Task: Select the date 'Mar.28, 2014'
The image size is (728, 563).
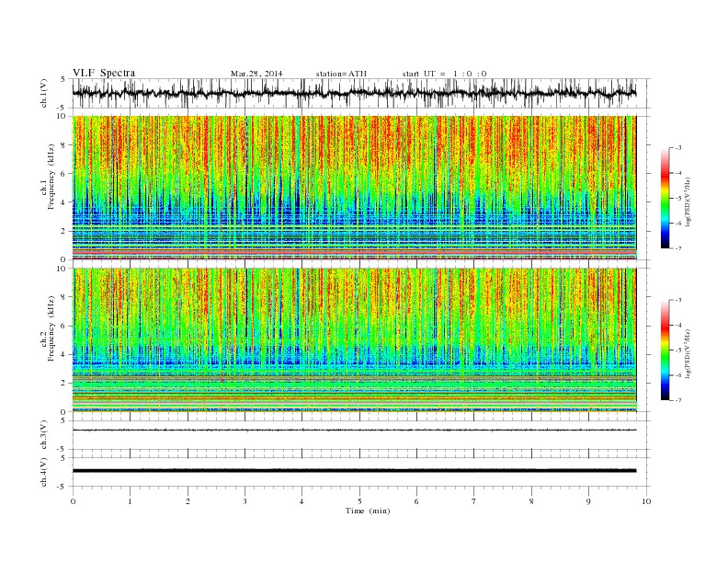Action: (x=256, y=74)
